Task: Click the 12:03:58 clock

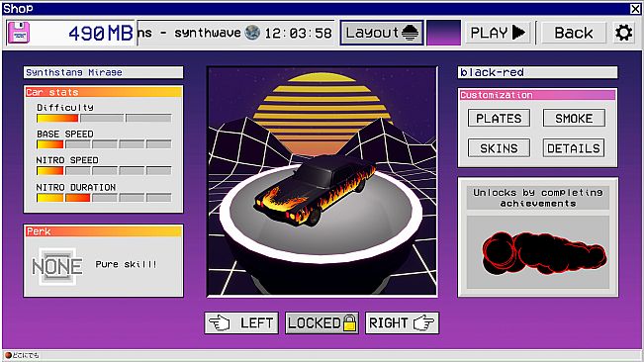Action: (298, 34)
